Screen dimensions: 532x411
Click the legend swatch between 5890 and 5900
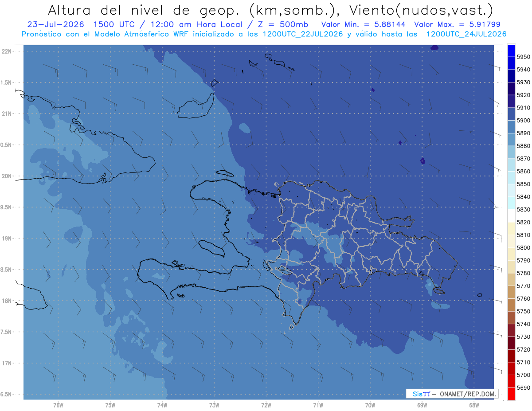click(x=511, y=127)
